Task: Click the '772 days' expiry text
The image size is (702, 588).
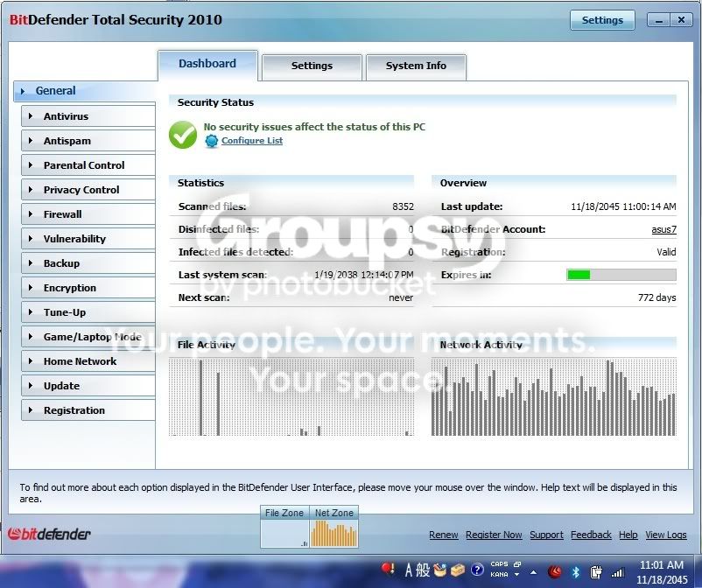Action: (656, 297)
